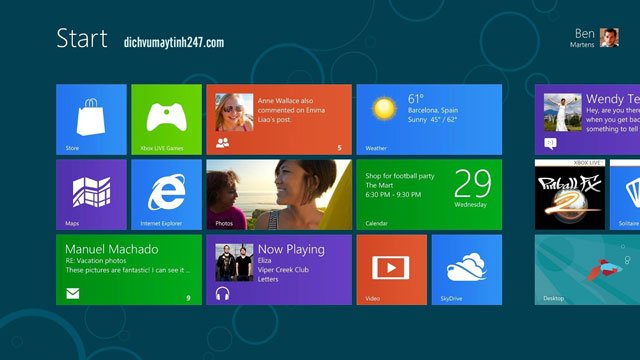Click Anne Wallace's profile photo

(234, 112)
